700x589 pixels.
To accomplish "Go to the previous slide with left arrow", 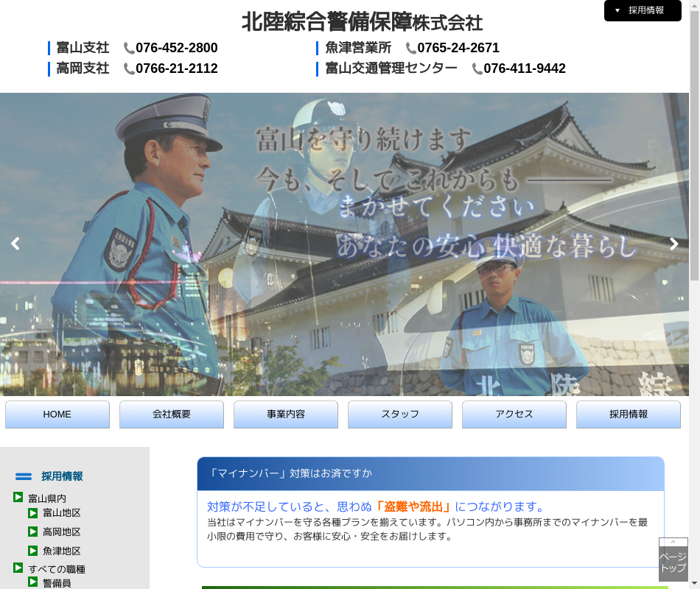I will (x=15, y=244).
